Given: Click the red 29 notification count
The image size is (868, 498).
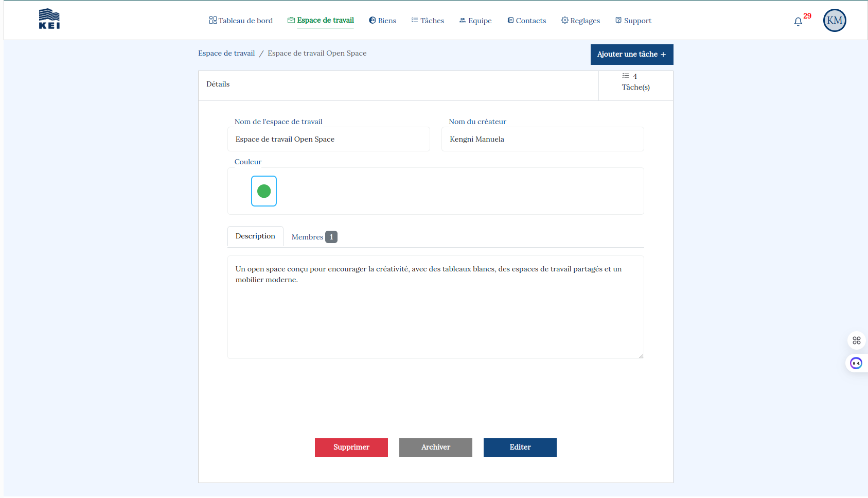Looking at the screenshot, I should [807, 16].
